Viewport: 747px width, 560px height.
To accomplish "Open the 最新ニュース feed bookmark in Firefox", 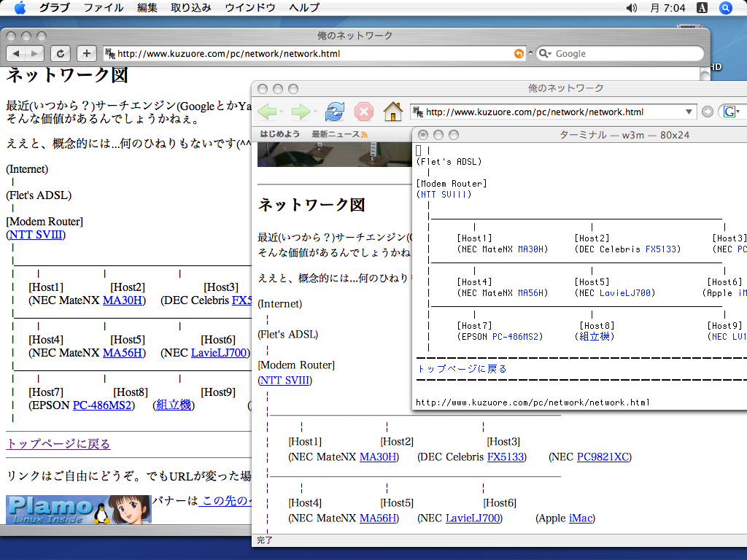I will 339,134.
